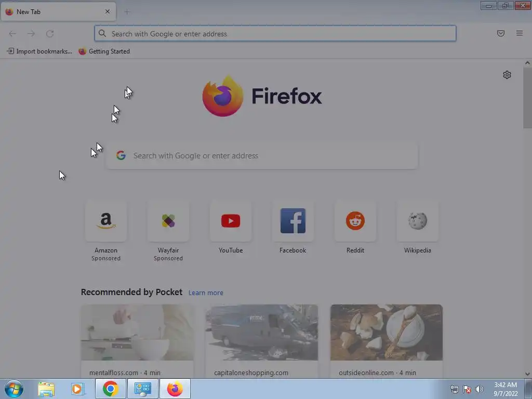Image resolution: width=532 pixels, height=399 pixels.
Task: Click Learn more link beside Pocket
Action: [206, 293]
